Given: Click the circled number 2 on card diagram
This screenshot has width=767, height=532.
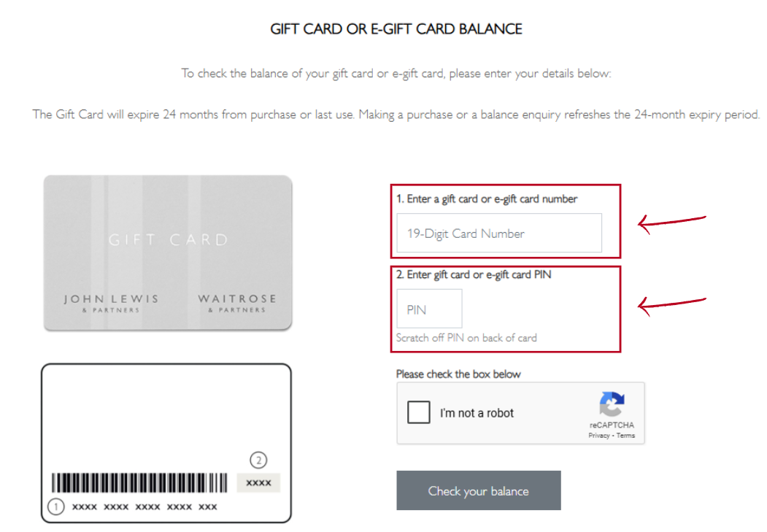Looking at the screenshot, I should pos(258,460).
